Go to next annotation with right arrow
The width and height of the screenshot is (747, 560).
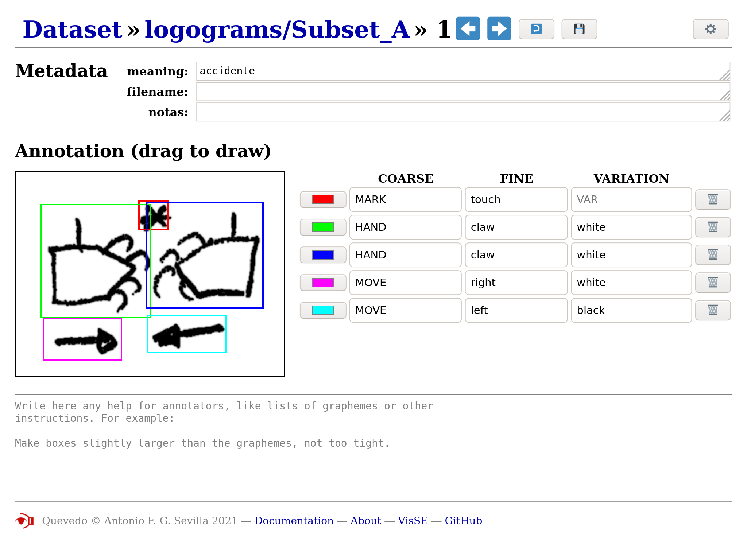coord(499,29)
